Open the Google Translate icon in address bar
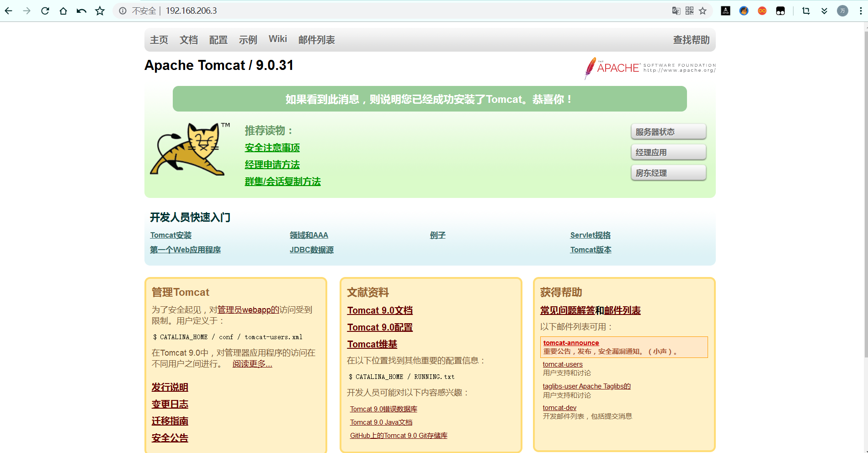Image resolution: width=868 pixels, height=453 pixels. (676, 11)
